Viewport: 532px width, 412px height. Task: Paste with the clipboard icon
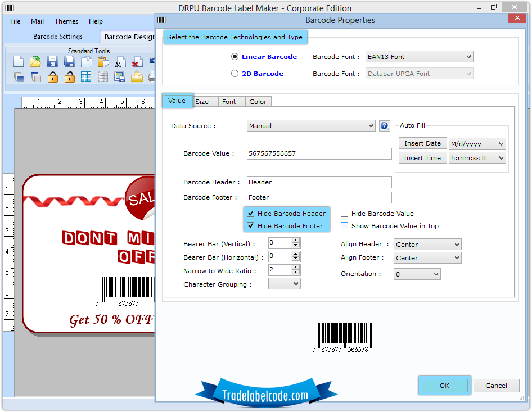(x=103, y=62)
